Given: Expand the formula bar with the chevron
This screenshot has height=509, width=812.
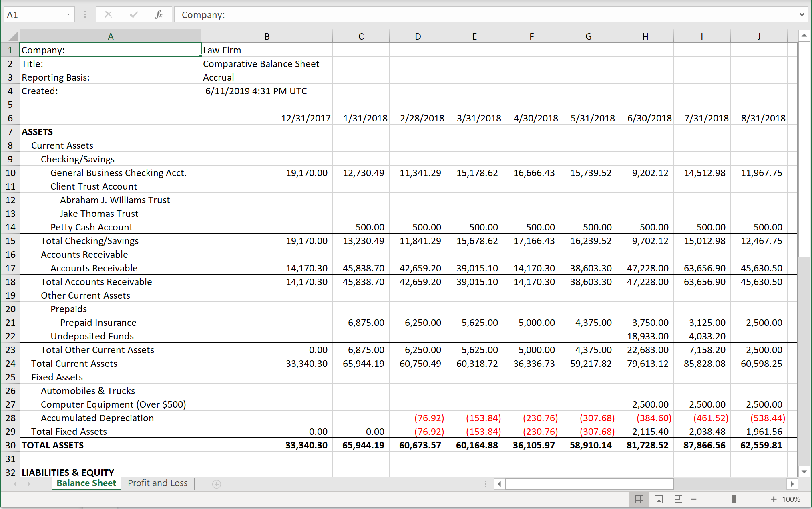Looking at the screenshot, I should coord(802,15).
